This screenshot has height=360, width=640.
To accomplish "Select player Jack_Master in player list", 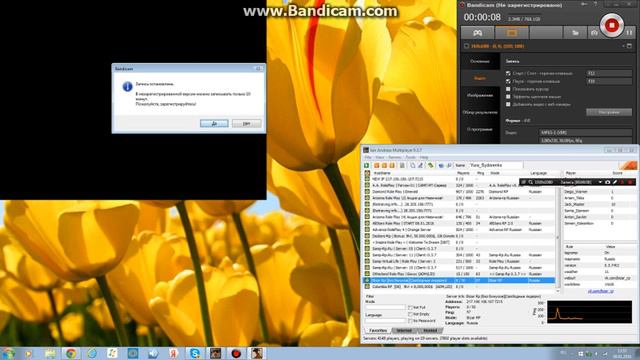I will click(x=574, y=204).
